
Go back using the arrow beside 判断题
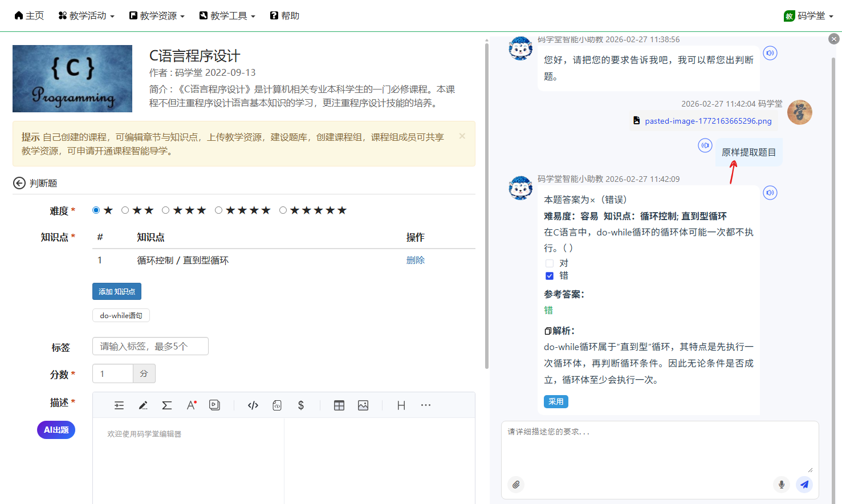[x=19, y=183]
